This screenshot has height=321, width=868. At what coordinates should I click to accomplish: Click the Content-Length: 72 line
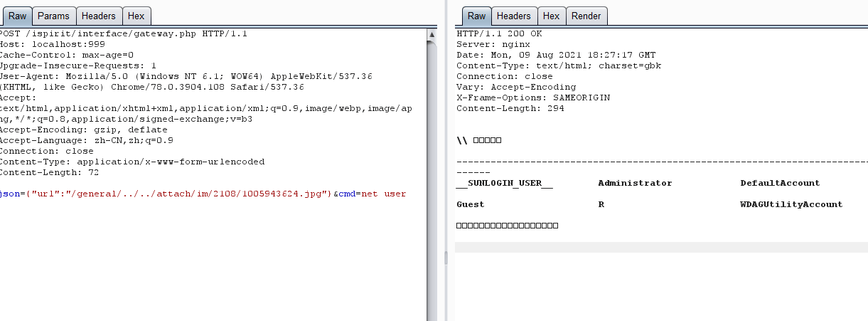pyautogui.click(x=50, y=172)
